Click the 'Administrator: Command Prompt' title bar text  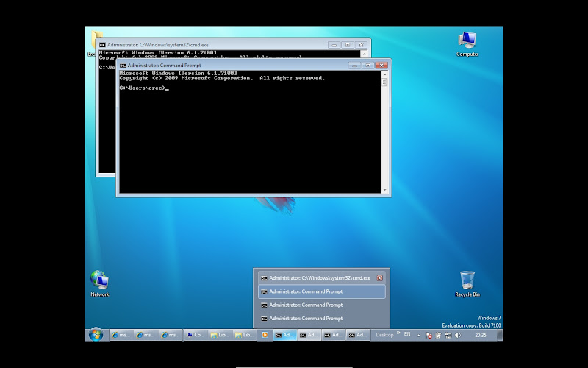164,66
